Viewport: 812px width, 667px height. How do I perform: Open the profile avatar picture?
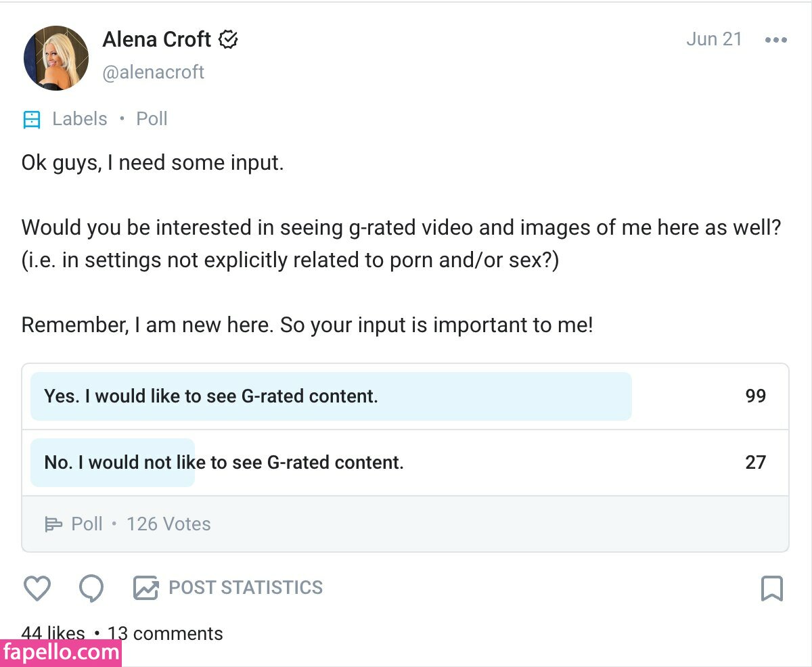tap(56, 58)
